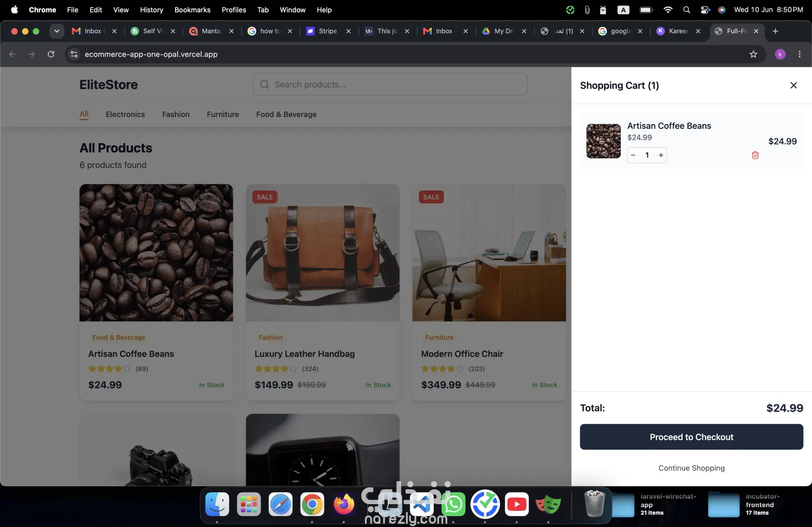Open the battery status menu
The height and width of the screenshot is (527, 812).
click(646, 10)
